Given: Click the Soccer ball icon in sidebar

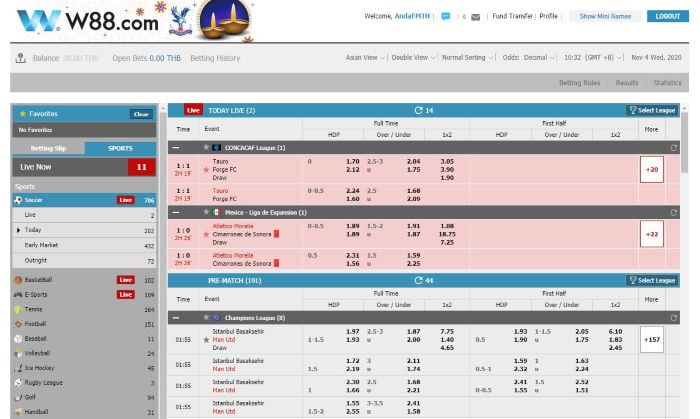Looking at the screenshot, I should coord(18,200).
